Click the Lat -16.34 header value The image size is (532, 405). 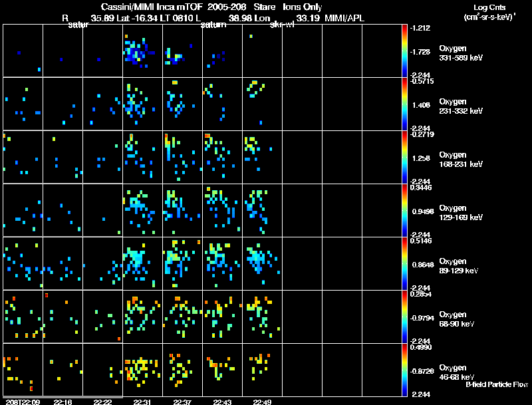tap(137, 18)
